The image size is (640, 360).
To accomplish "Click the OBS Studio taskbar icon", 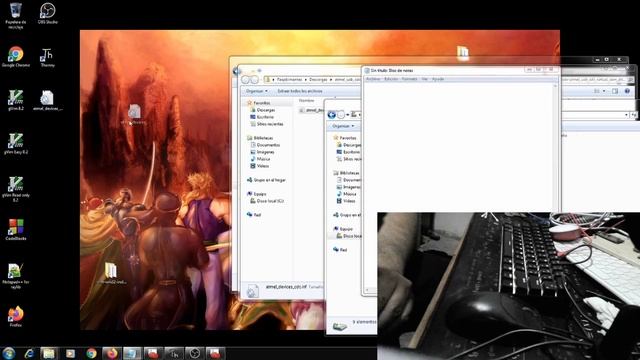I will (195, 353).
